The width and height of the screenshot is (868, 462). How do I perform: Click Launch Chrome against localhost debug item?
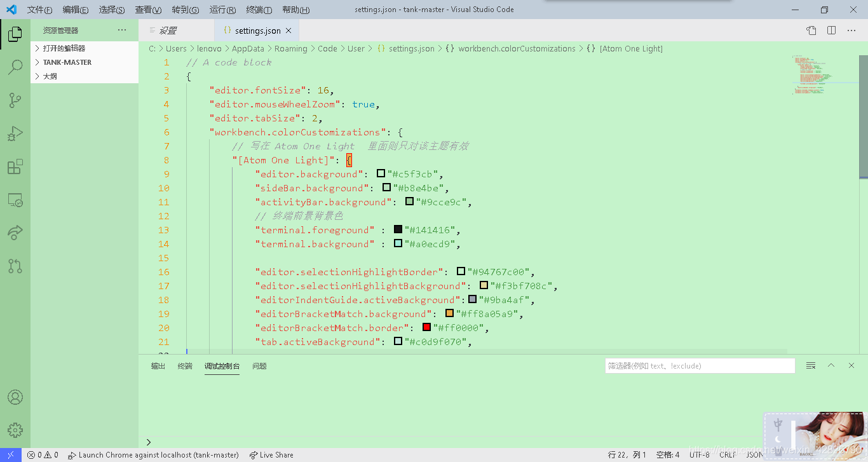[153, 455]
